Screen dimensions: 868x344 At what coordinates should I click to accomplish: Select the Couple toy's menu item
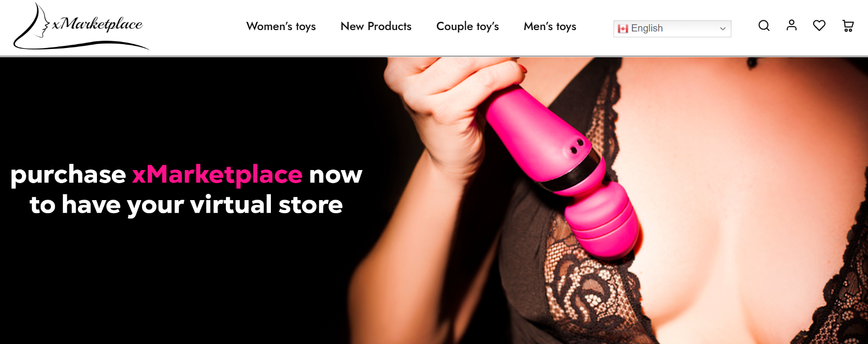(x=468, y=26)
